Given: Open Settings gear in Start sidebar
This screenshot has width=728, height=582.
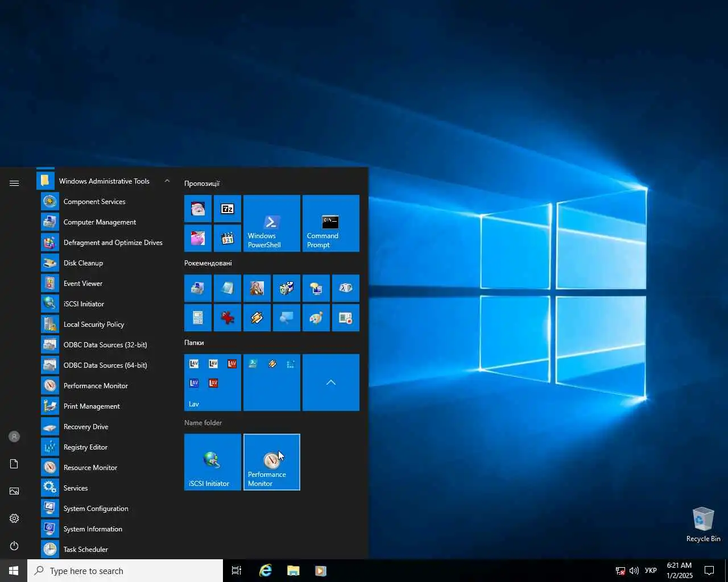Looking at the screenshot, I should (14, 518).
